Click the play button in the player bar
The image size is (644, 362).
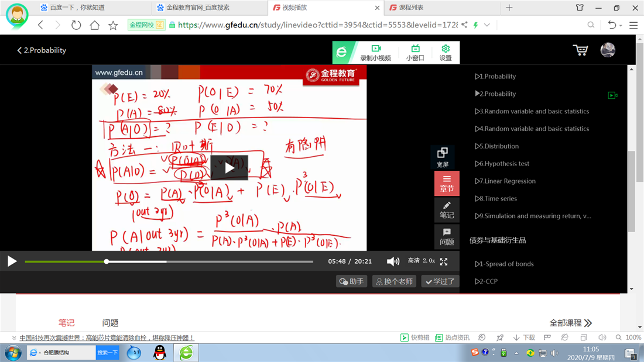12,261
